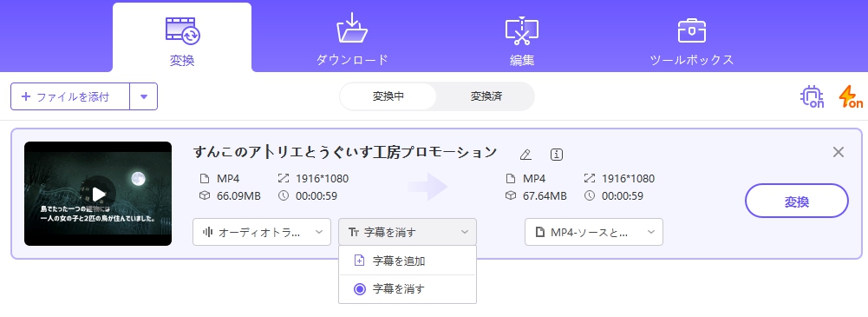Click the output file cube icon next to 67.64MB

(x=511, y=195)
